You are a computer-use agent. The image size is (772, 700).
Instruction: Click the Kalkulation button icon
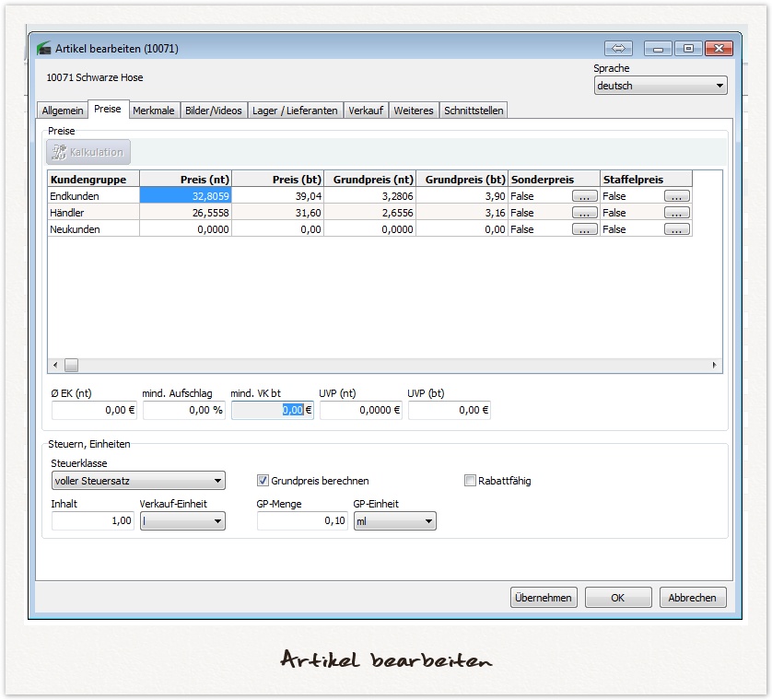point(59,152)
